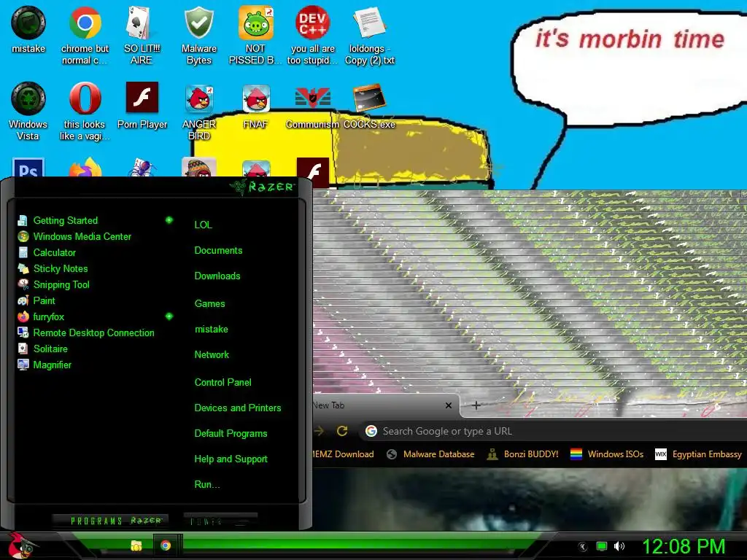Open a new Chrome tab with plus

pos(476,405)
